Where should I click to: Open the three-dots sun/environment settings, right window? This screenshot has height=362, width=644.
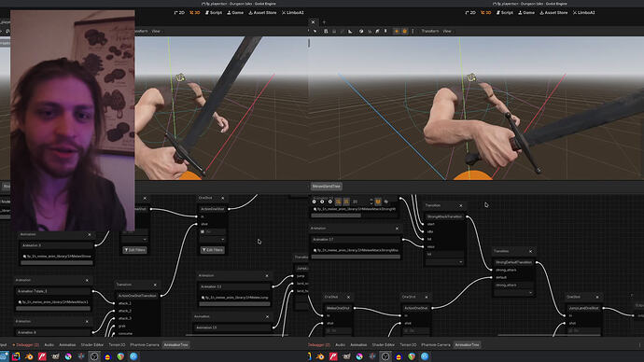(413, 31)
